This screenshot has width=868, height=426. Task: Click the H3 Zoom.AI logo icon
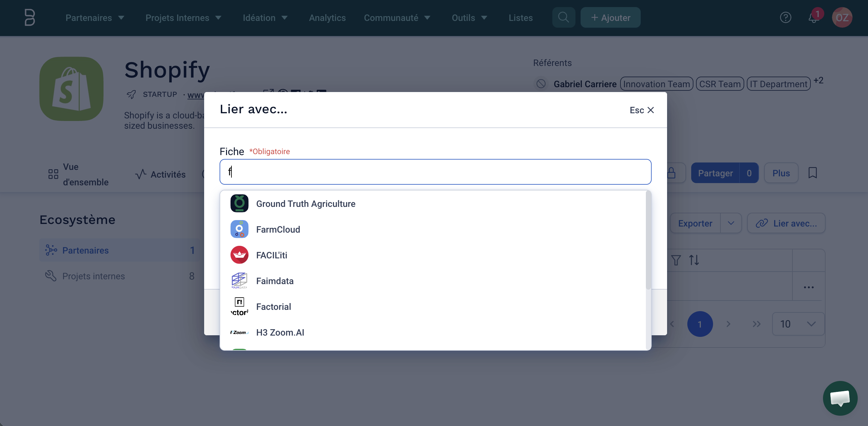coord(239,332)
